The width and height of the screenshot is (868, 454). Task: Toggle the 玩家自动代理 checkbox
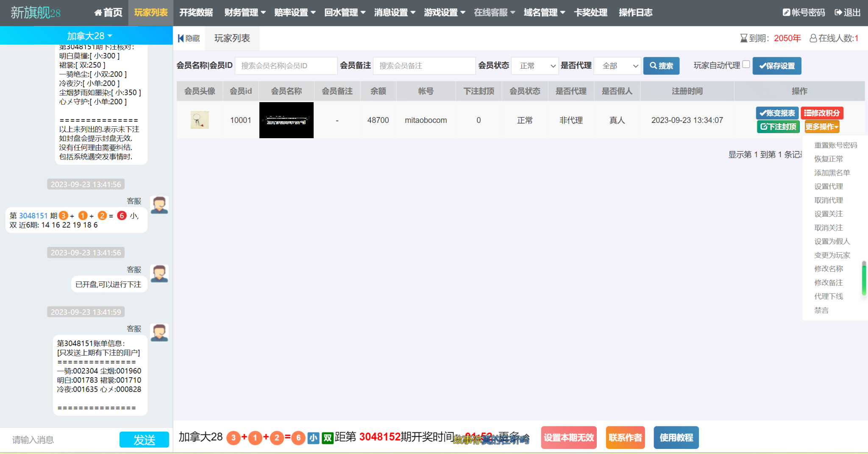tap(746, 64)
